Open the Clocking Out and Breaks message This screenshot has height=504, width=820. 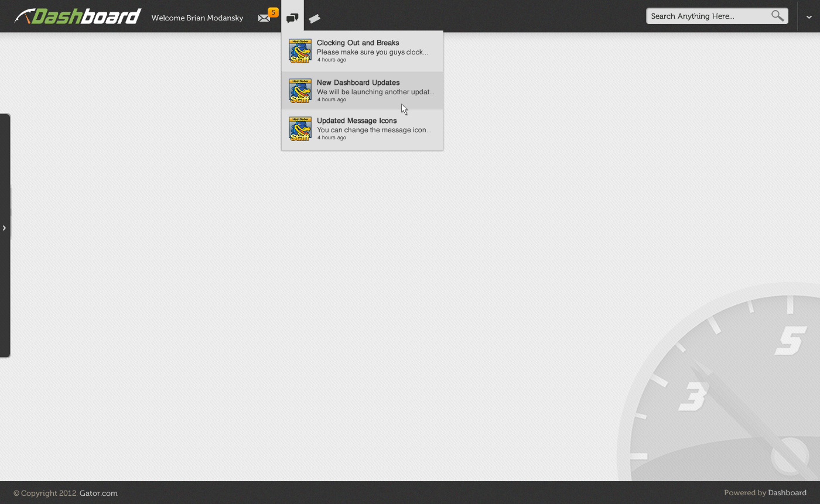pyautogui.click(x=362, y=52)
